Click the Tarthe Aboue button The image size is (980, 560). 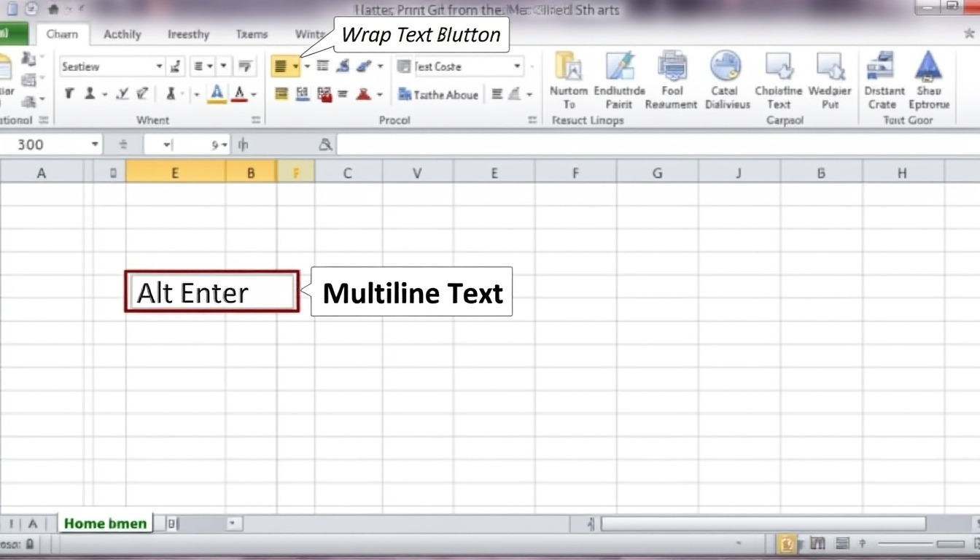tap(438, 94)
